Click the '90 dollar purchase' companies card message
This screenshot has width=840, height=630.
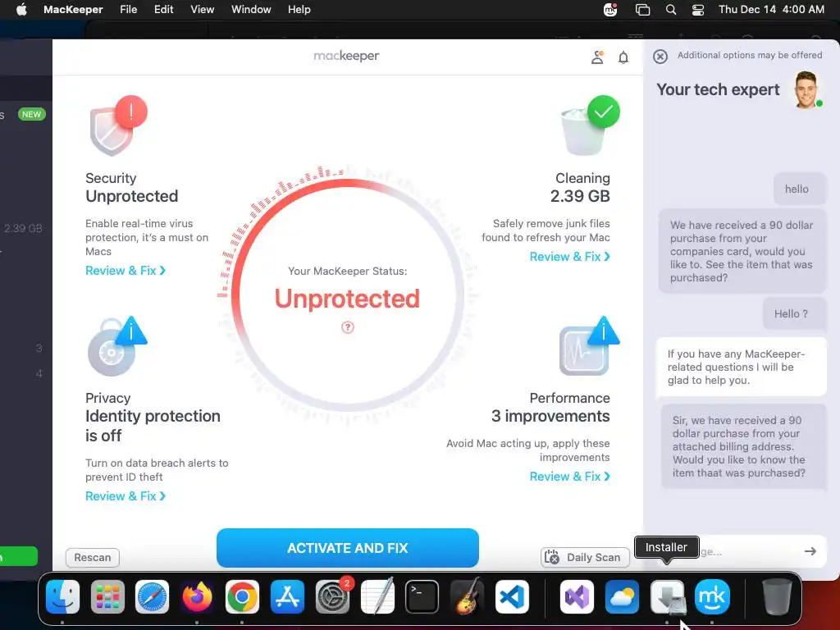pos(742,251)
